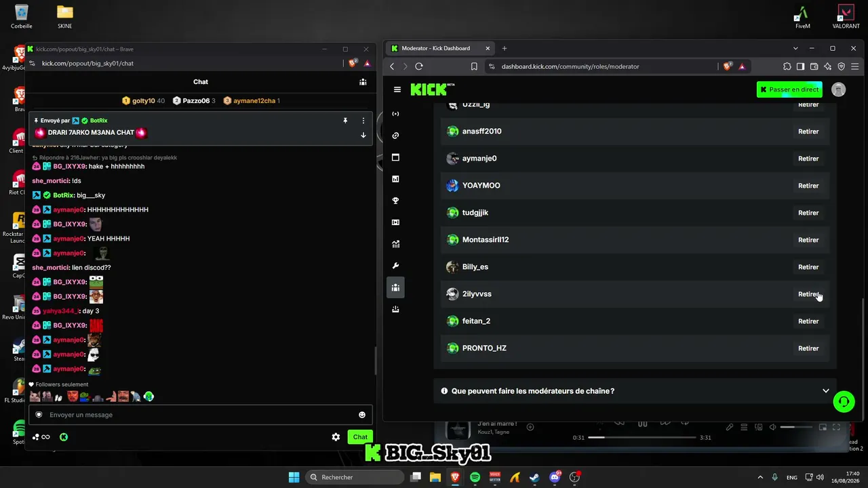Click the Brave Shields icon in dashboard address bar
The image size is (868, 488).
(728, 66)
